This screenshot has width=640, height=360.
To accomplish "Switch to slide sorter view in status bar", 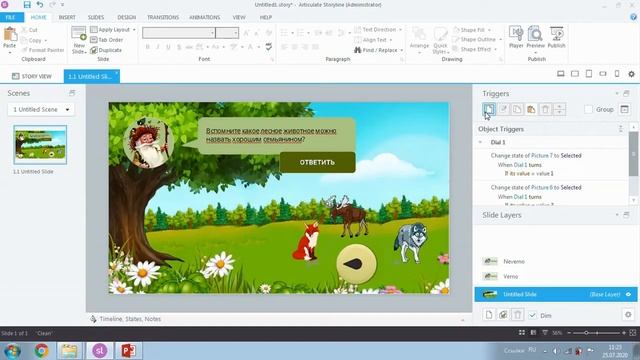I will click(522, 333).
